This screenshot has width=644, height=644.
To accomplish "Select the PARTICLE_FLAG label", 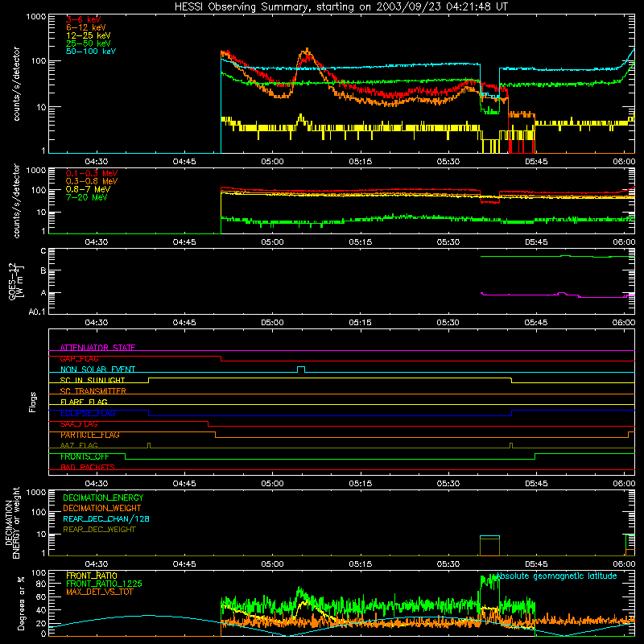I will point(90,435).
